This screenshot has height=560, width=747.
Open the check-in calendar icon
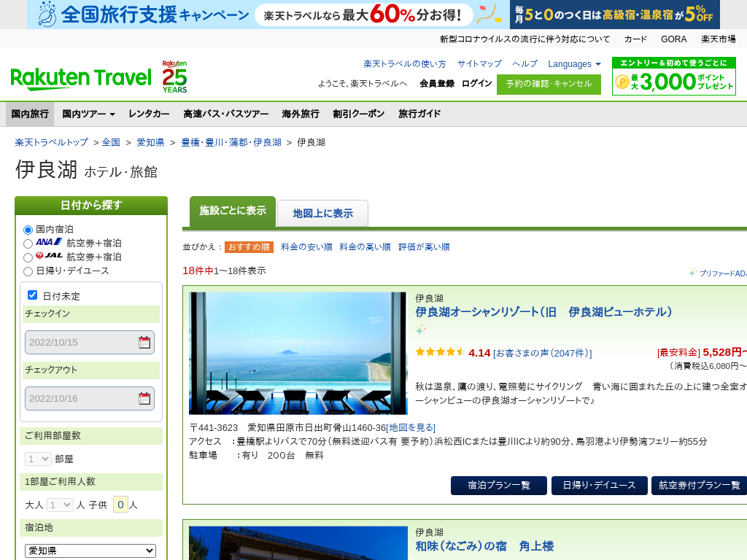point(144,343)
